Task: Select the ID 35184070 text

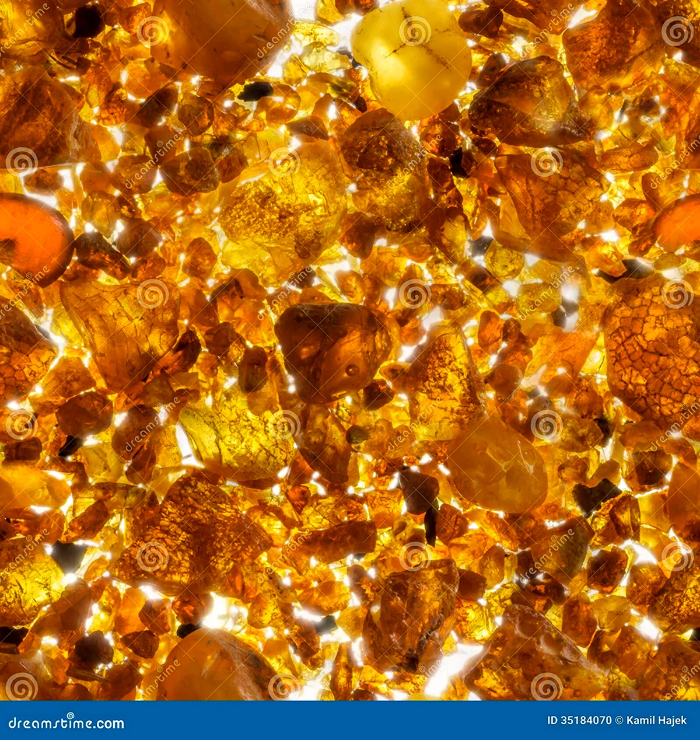Action: click(x=579, y=720)
